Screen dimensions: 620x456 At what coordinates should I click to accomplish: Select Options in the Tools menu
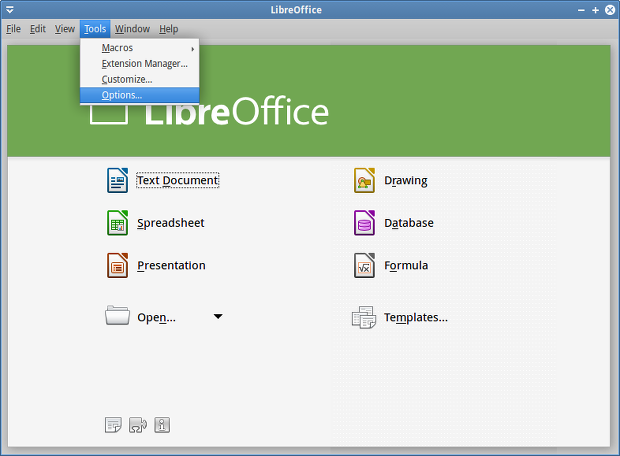coord(140,95)
